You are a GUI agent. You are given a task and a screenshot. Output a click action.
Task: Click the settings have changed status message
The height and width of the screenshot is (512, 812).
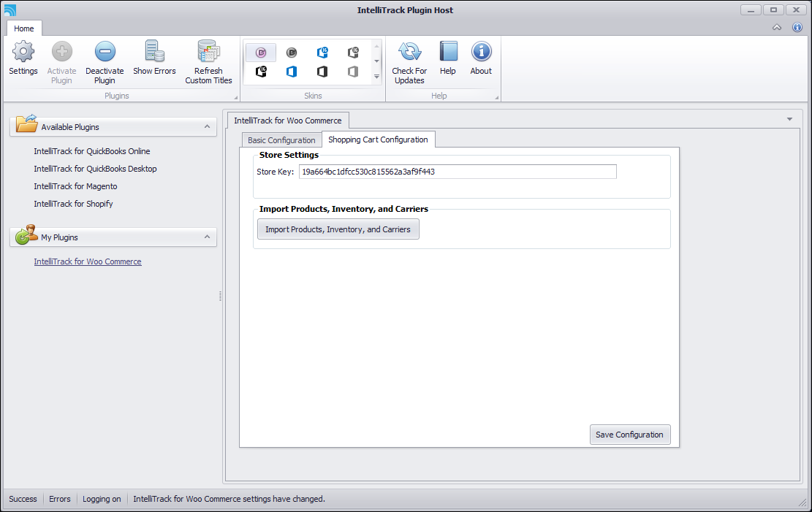[x=229, y=499]
